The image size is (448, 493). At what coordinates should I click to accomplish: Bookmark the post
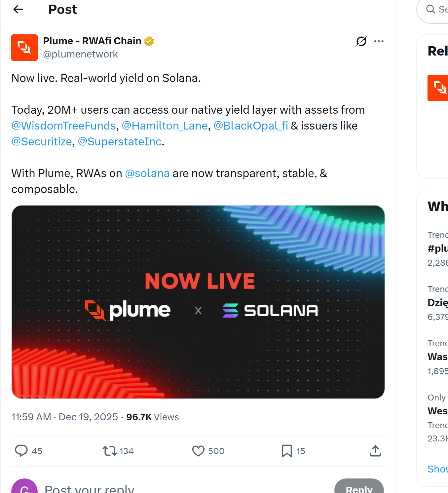tap(287, 451)
